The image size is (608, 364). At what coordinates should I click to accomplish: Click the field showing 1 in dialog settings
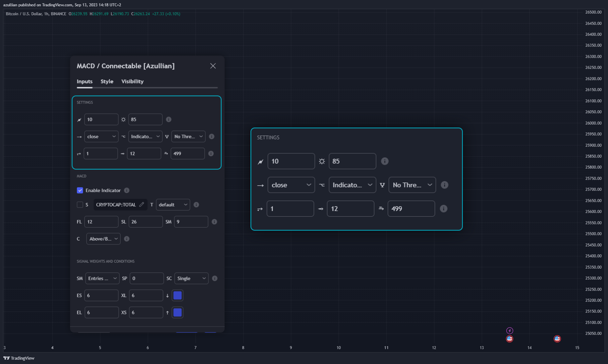click(101, 154)
